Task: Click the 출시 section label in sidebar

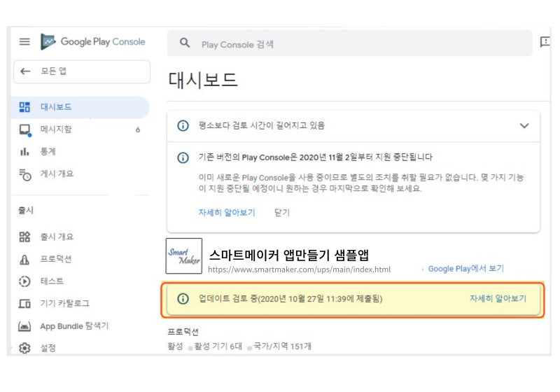Action: click(26, 210)
